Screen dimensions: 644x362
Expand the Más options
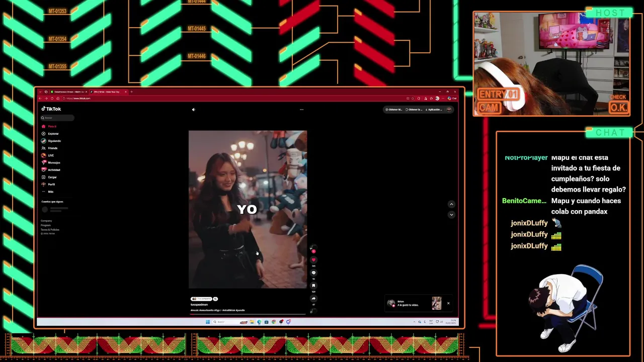(x=47, y=192)
